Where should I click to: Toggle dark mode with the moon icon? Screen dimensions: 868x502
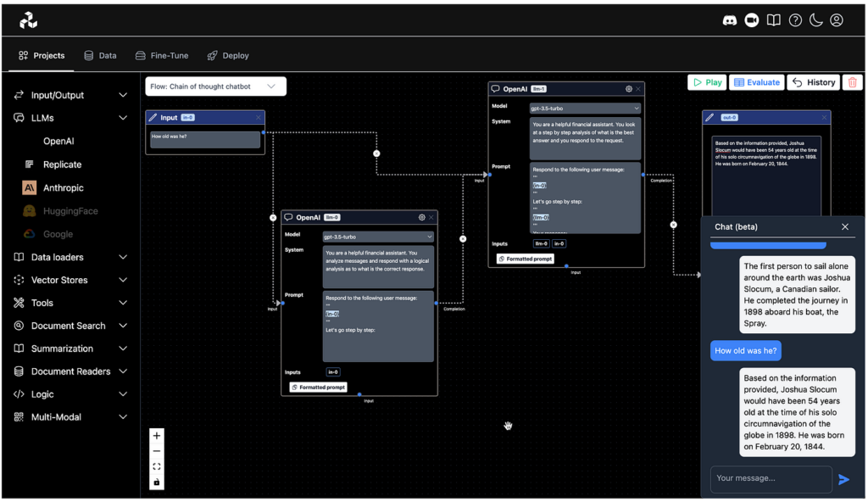point(815,20)
